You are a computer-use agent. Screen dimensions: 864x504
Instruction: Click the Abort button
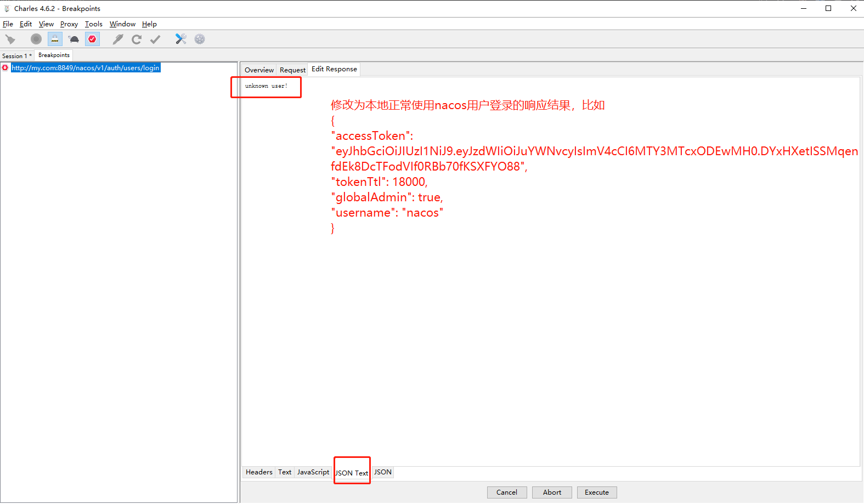click(552, 492)
